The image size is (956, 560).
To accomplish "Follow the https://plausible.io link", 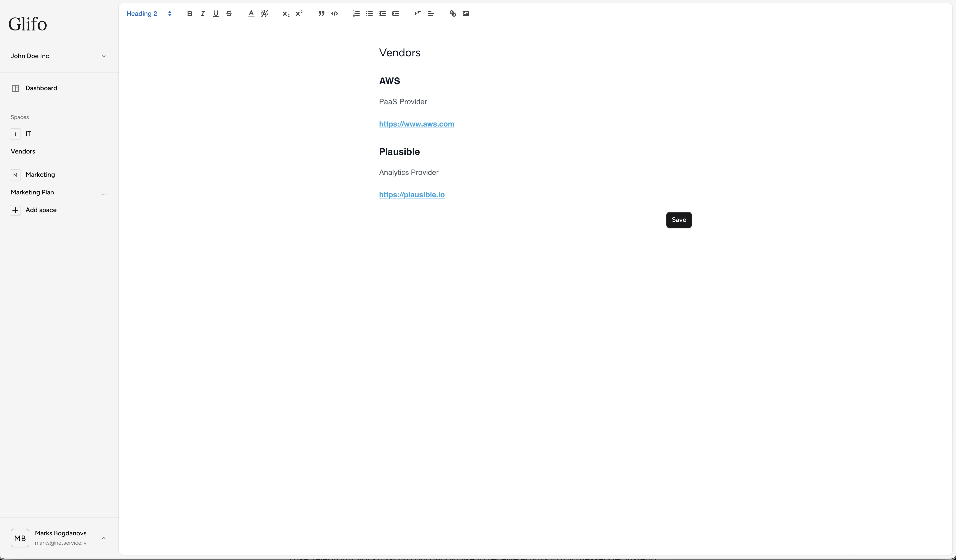I will [x=412, y=194].
